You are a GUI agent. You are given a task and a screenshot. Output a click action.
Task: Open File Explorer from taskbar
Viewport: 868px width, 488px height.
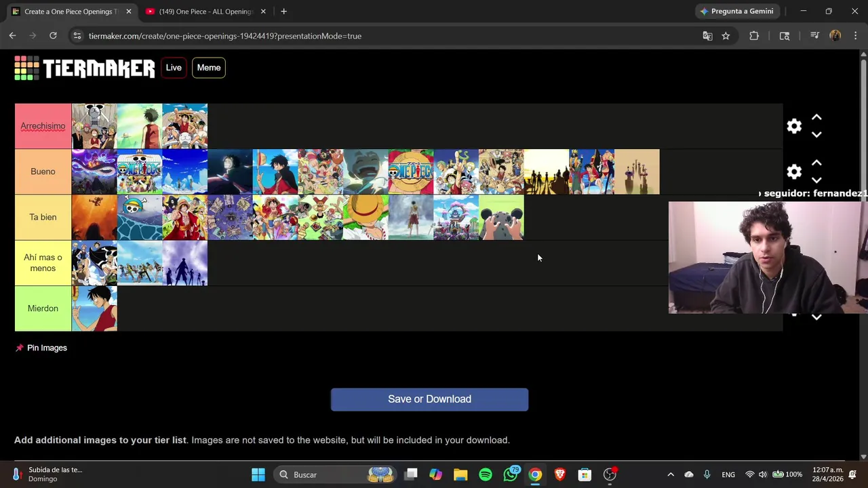click(x=460, y=474)
